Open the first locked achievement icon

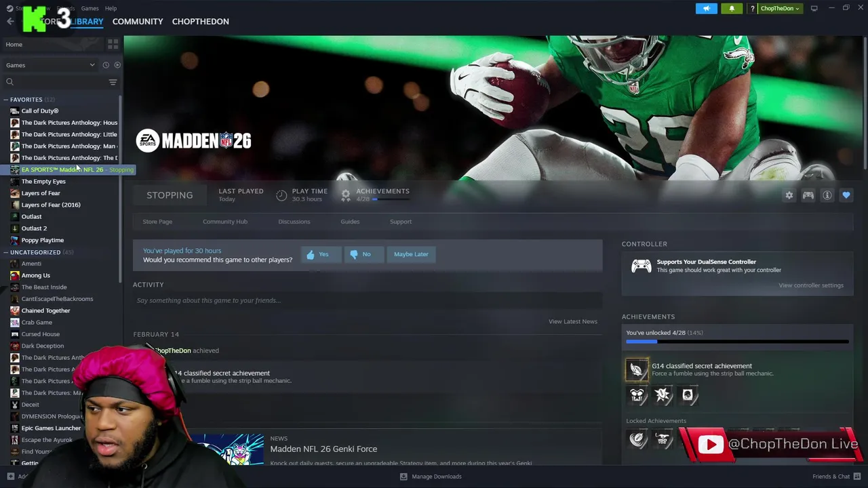637,440
